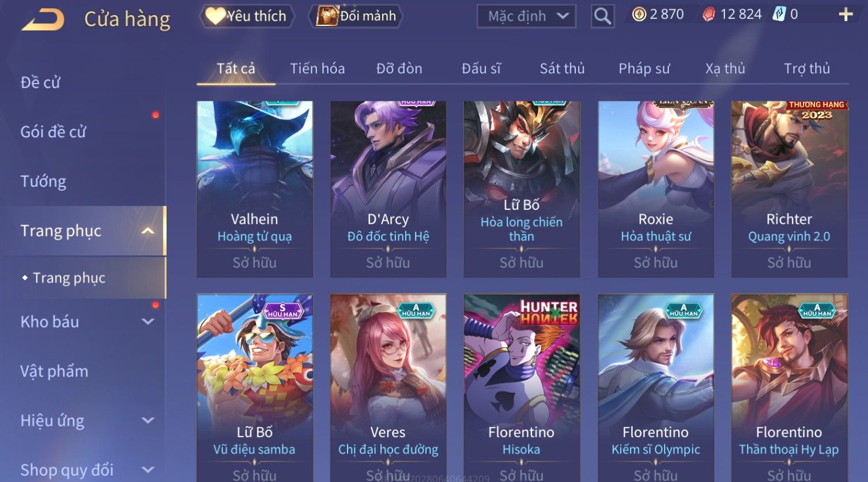Click the chest icon in Đổi mảnh
Screen dimensions: 868x482
pyautogui.click(x=327, y=16)
